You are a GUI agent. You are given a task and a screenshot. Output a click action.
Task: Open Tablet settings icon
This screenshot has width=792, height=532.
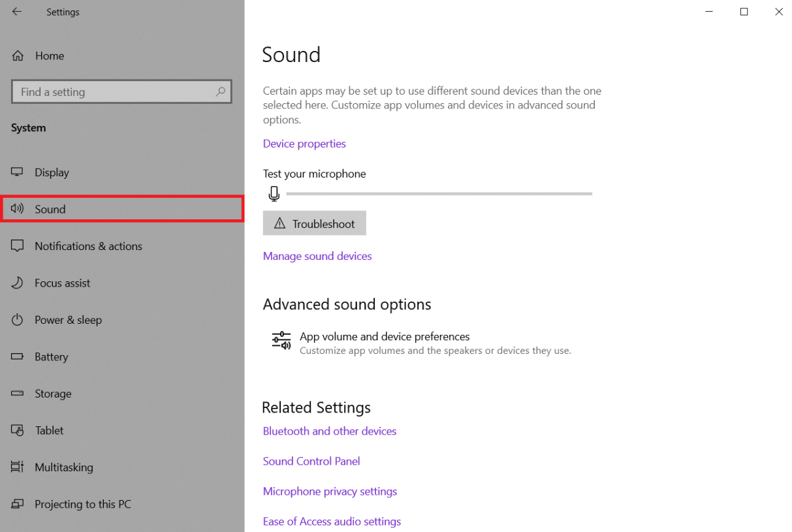18,431
